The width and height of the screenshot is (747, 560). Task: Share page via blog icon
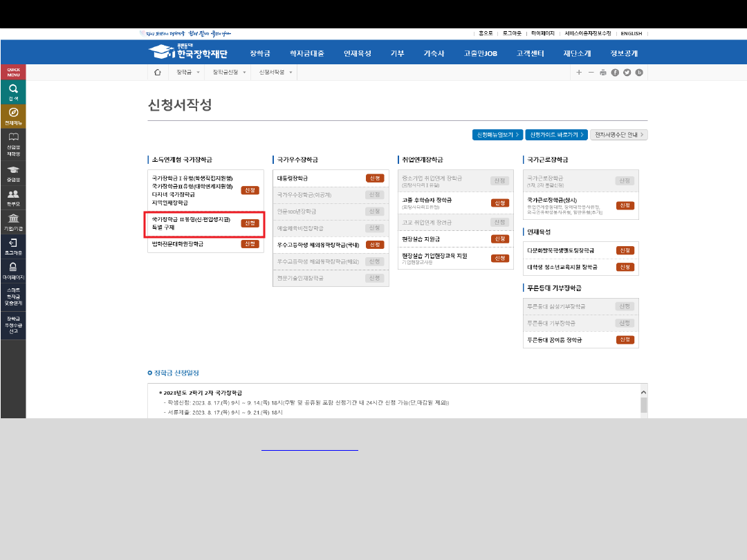pyautogui.click(x=639, y=73)
